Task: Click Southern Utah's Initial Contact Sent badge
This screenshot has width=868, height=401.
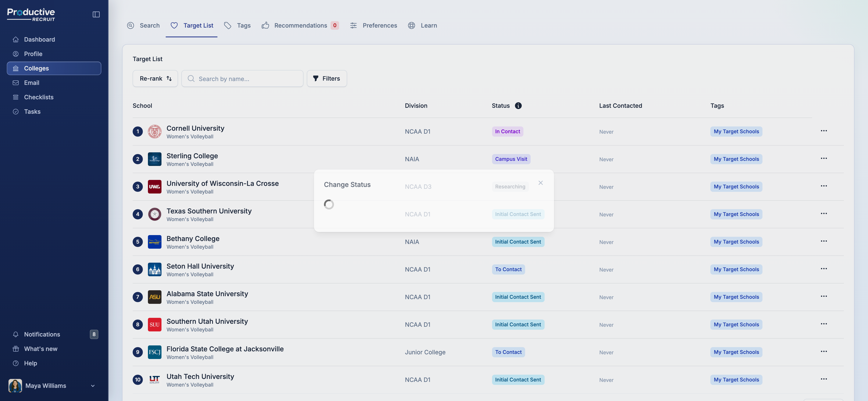Action: [518, 325]
